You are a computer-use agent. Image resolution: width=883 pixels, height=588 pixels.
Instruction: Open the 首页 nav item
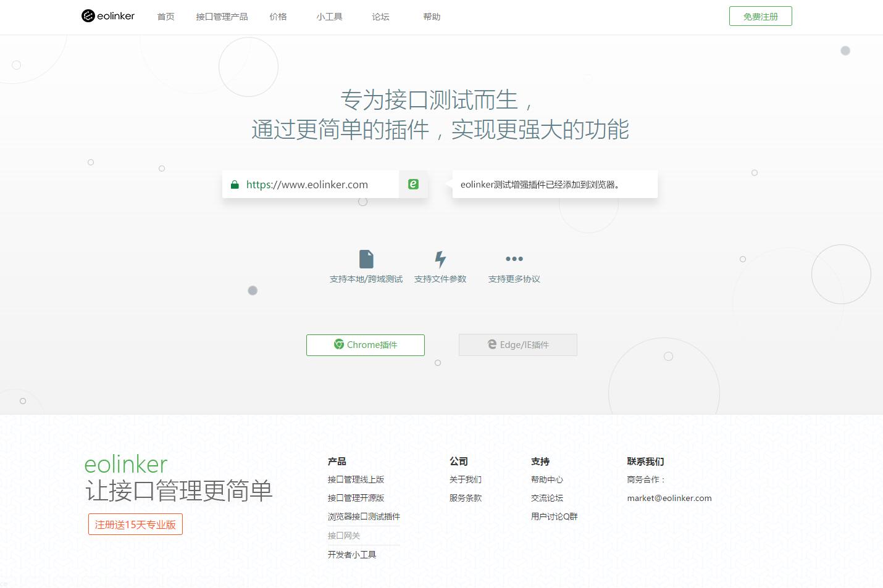pyautogui.click(x=165, y=17)
